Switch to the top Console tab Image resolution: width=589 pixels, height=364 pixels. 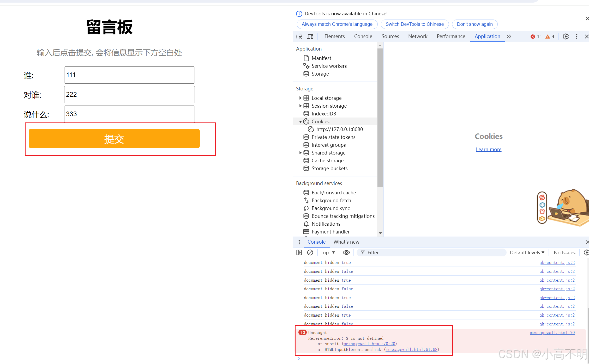[363, 36]
